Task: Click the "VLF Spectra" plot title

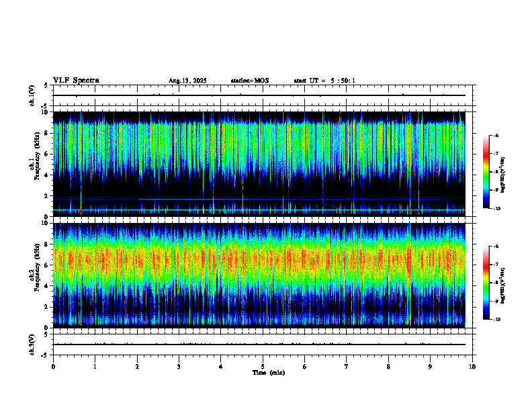Action: pyautogui.click(x=76, y=81)
